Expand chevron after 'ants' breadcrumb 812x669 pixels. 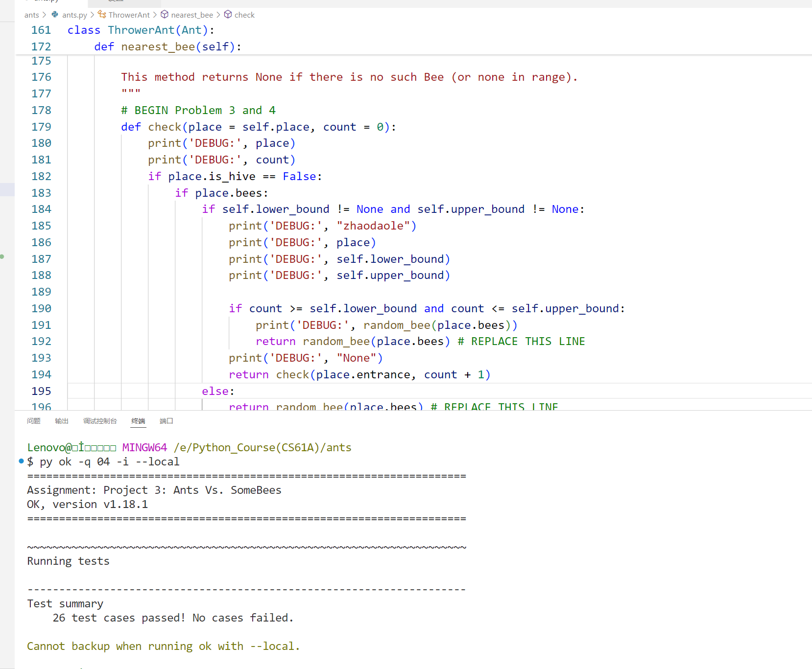(44, 15)
